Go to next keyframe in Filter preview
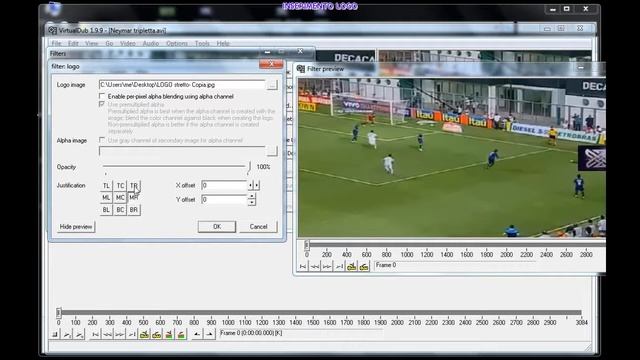This screenshot has height=360, width=640. pyautogui.click(x=364, y=267)
